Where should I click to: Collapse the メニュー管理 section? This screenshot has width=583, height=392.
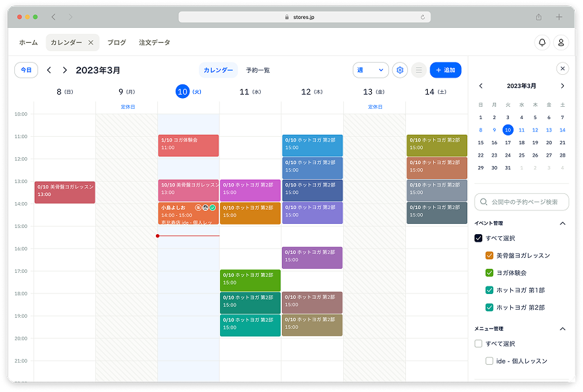563,329
